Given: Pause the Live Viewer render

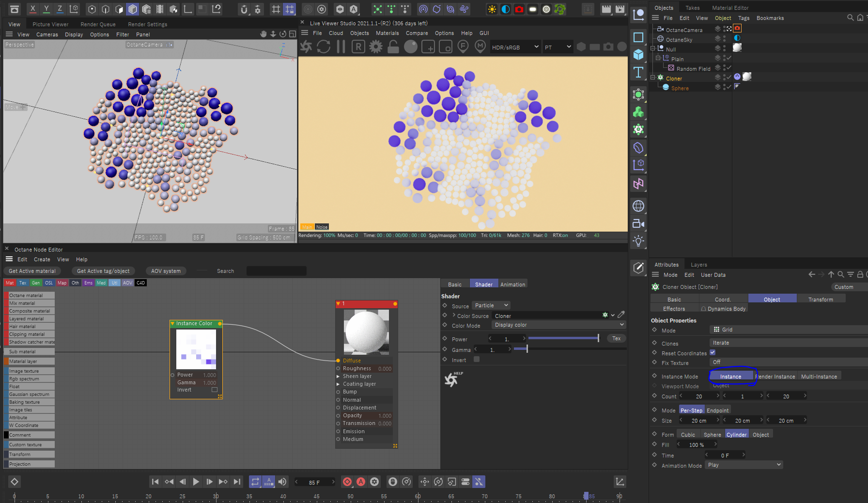Looking at the screenshot, I should pyautogui.click(x=341, y=47).
